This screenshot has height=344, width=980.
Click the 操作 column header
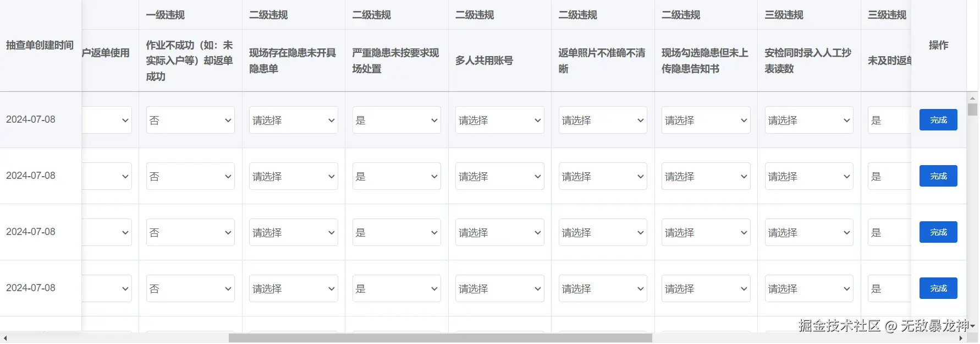point(938,45)
